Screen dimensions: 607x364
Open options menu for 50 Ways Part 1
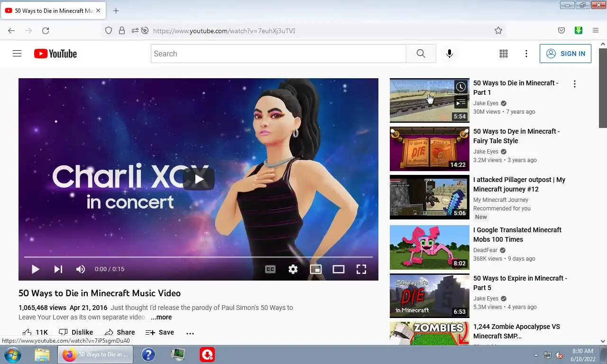[574, 84]
